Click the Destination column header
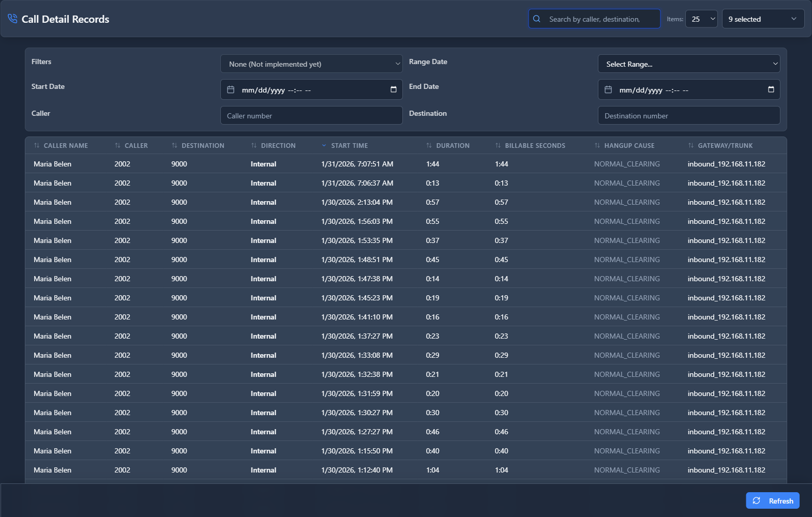 click(x=203, y=146)
